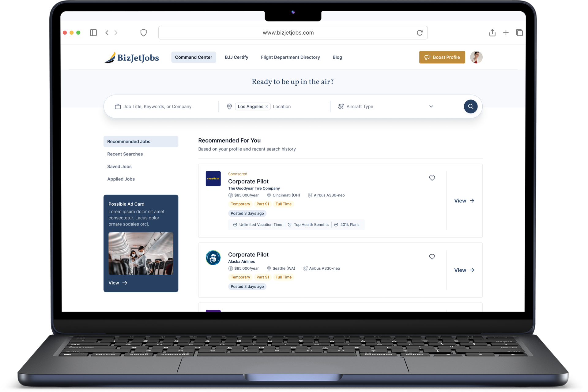Click the Posted 3 days ago badge

click(247, 213)
